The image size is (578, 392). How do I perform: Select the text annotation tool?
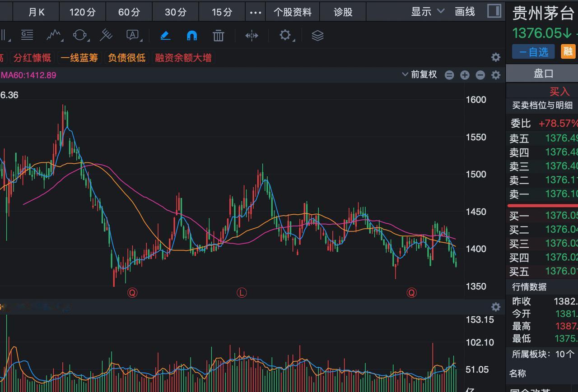coord(131,35)
